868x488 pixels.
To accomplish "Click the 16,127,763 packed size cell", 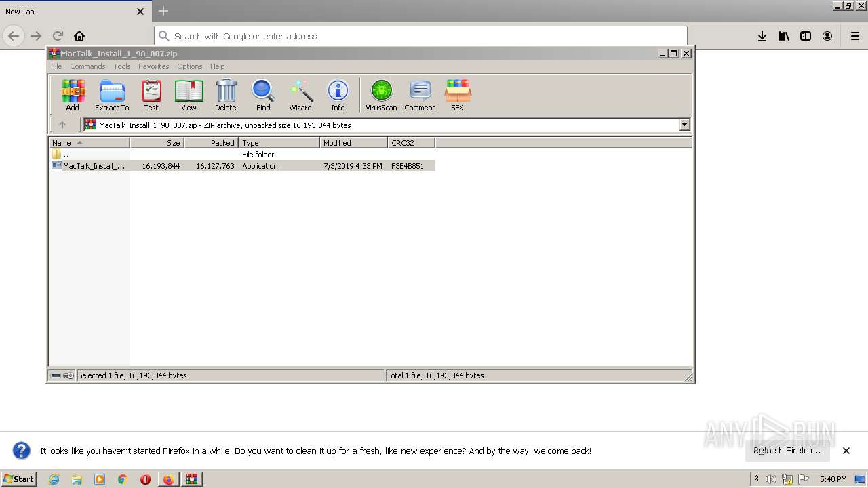I will (215, 166).
